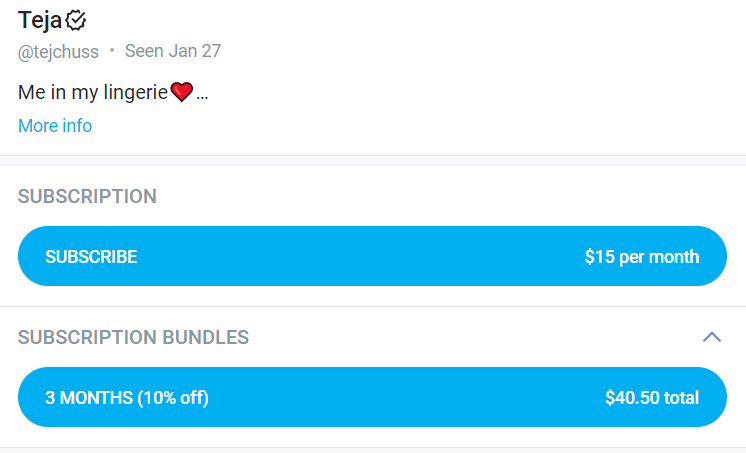Click the "Me in my lingerie" bio text

92,93
